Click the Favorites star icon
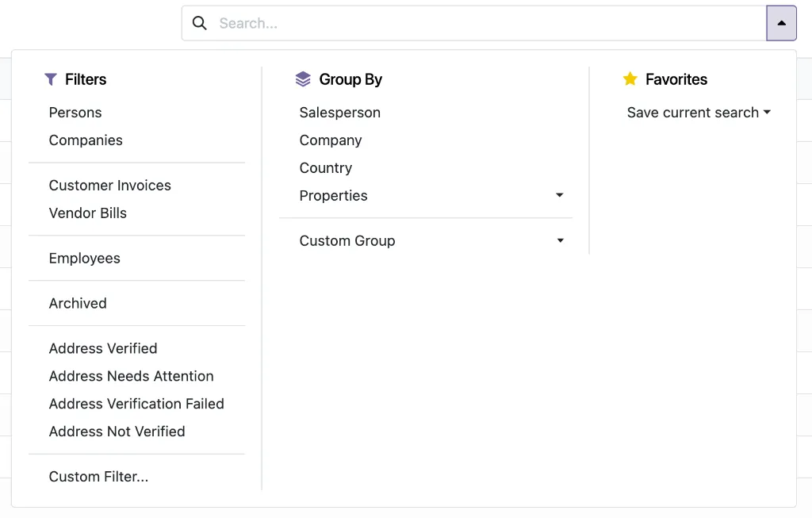Viewport: 812px width, 518px height. coord(630,79)
